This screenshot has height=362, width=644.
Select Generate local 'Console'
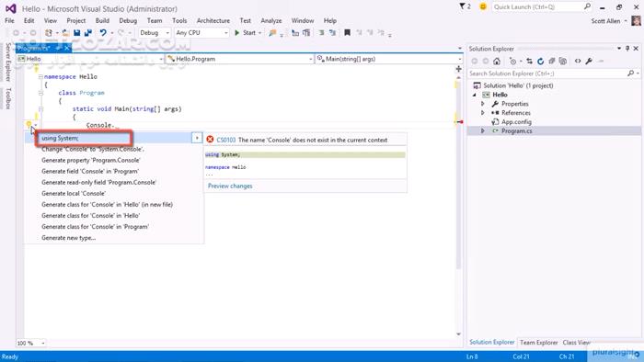pyautogui.click(x=74, y=194)
